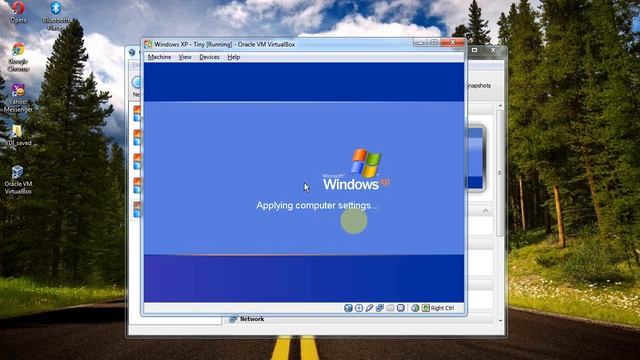Viewport: 640px width, 360px height.
Task: Open the Machine menu
Action: pyautogui.click(x=159, y=57)
